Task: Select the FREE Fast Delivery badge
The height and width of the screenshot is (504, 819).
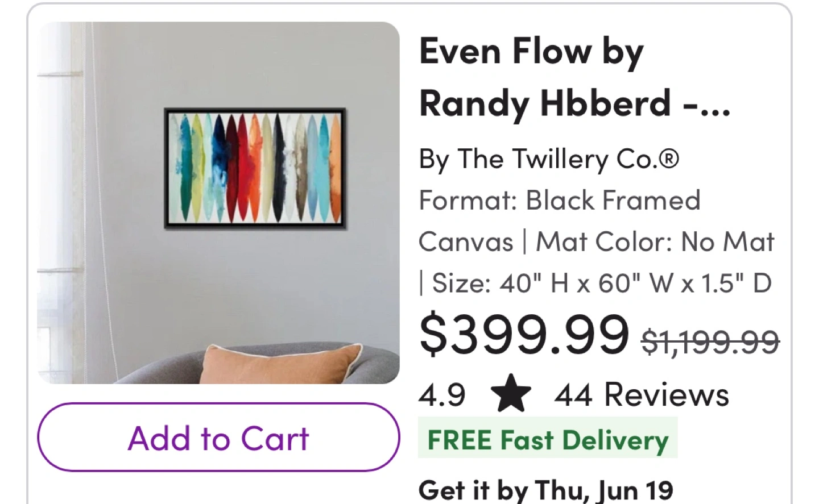Action: click(x=548, y=440)
